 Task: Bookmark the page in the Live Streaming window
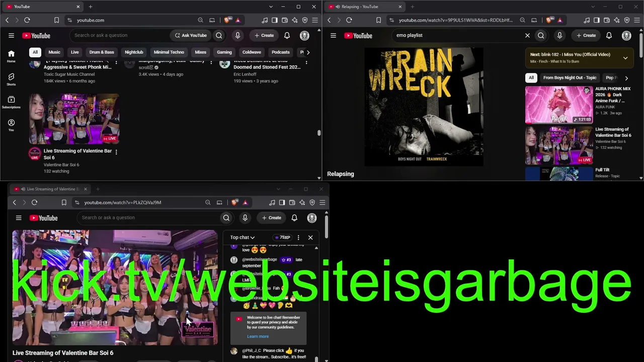(x=64, y=203)
